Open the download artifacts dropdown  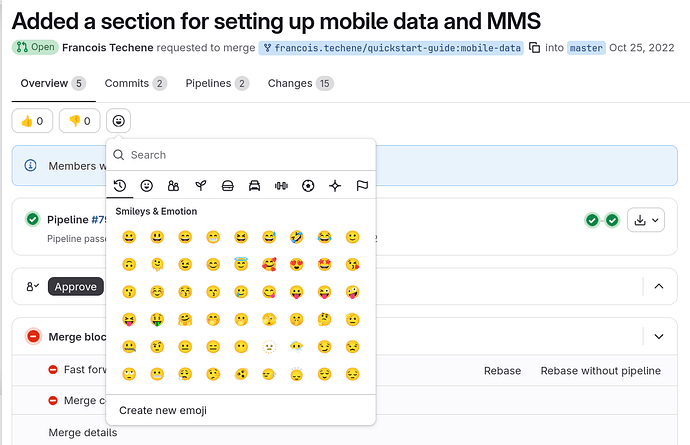click(x=646, y=220)
